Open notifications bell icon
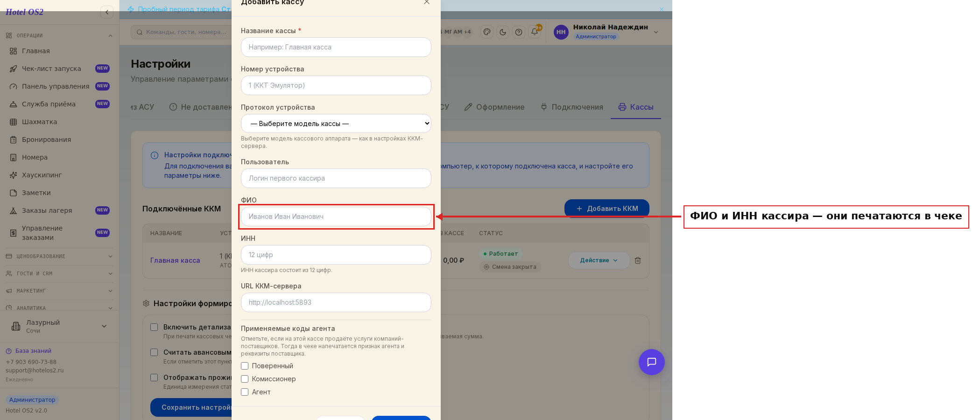Viewport: 980px width, 420px height. (x=535, y=32)
